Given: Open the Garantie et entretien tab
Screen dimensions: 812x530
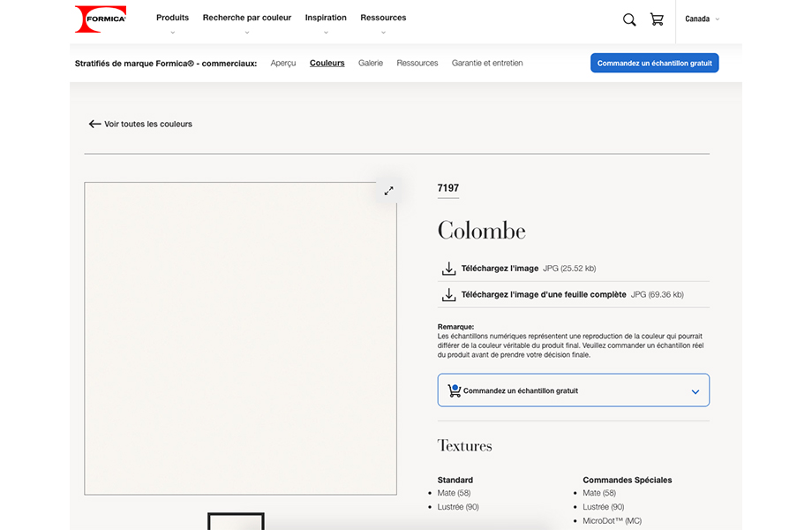Looking at the screenshot, I should [487, 64].
